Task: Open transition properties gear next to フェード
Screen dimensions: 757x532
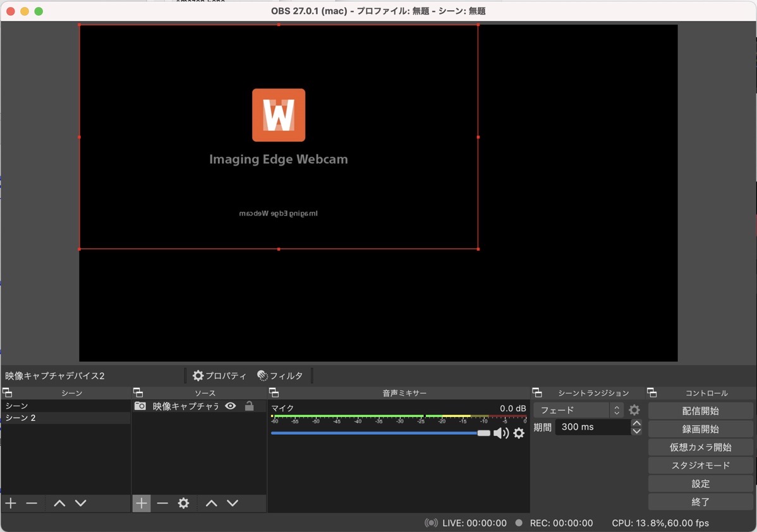Action: (x=634, y=410)
